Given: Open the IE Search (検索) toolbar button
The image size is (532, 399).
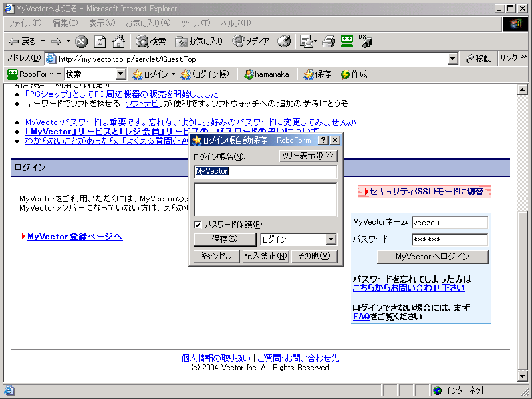Looking at the screenshot, I should pos(151,41).
